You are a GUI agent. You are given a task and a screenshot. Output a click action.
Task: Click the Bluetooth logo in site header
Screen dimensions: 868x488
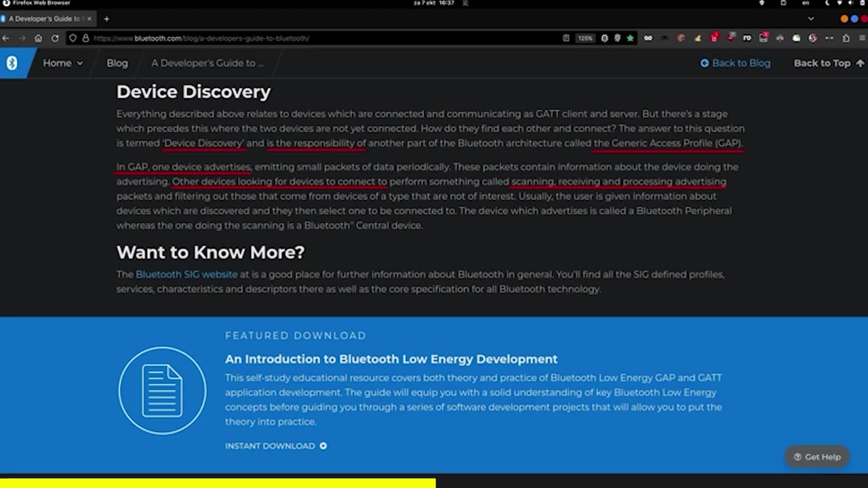(x=12, y=63)
